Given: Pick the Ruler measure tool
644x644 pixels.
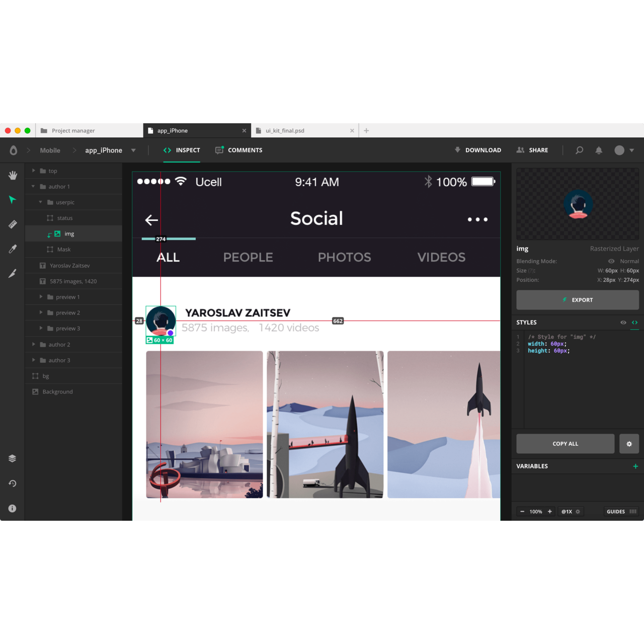Looking at the screenshot, I should (12, 224).
